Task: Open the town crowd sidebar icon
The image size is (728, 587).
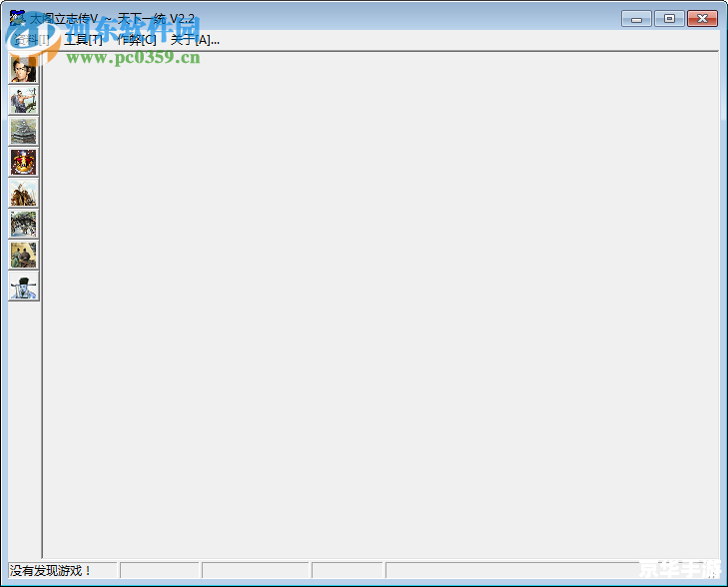Action: coord(24,225)
